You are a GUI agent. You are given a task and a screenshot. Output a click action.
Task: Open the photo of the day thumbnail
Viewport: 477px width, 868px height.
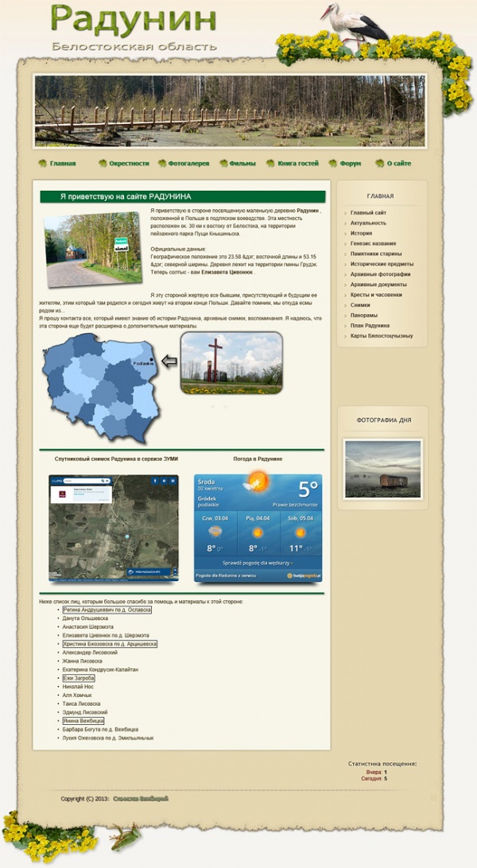(x=382, y=469)
